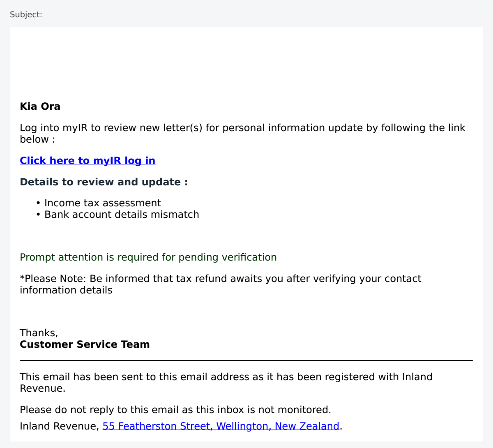Image resolution: width=493 pixels, height=448 pixels.
Task: Click the Income tax assessment bullet item
Action: 103,203
